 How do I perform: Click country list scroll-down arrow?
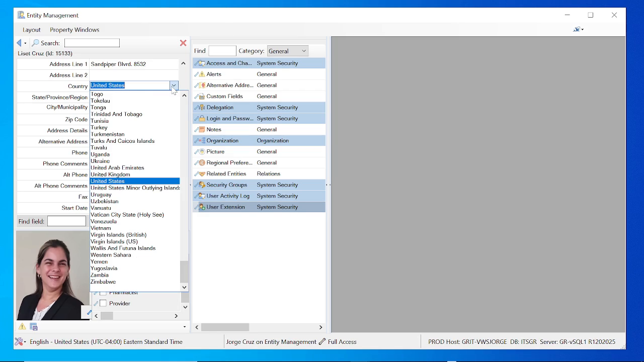184,287
